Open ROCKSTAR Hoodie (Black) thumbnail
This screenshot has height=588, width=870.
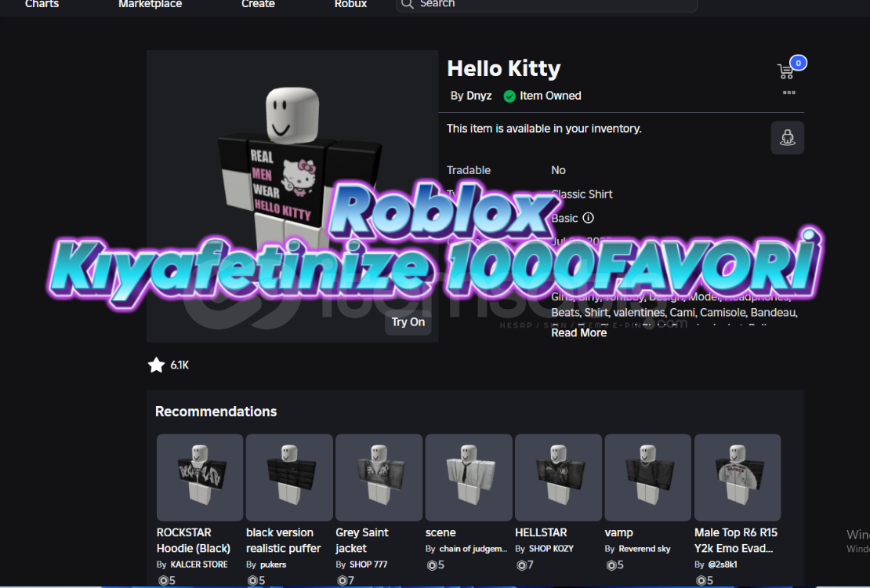tap(200, 477)
